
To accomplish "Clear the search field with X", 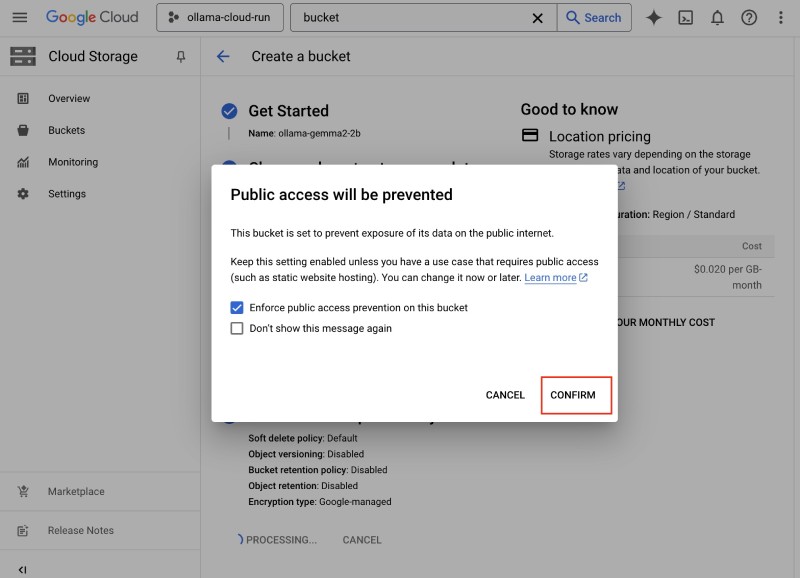I will point(537,18).
